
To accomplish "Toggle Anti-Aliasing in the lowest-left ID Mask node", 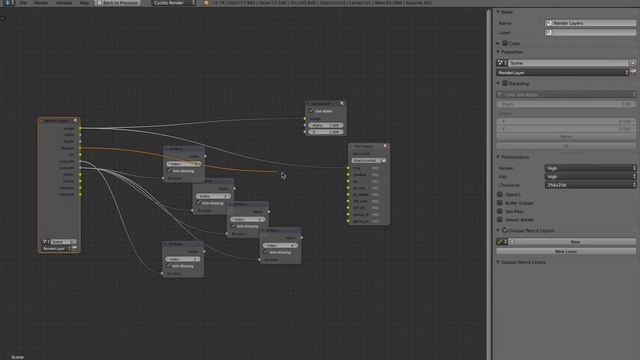I will pos(169,266).
